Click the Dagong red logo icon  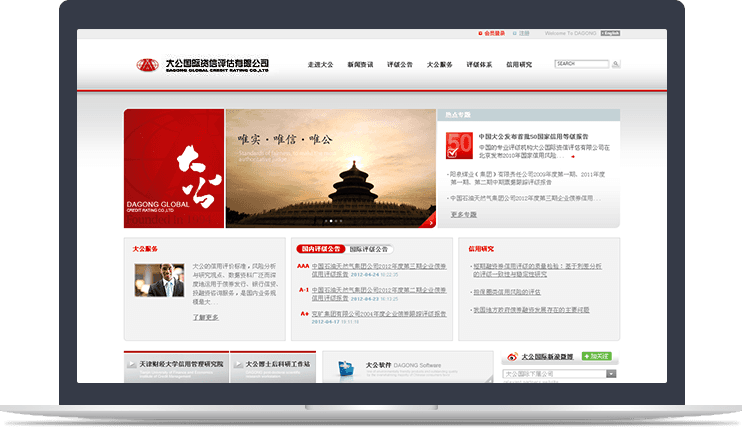point(148,65)
